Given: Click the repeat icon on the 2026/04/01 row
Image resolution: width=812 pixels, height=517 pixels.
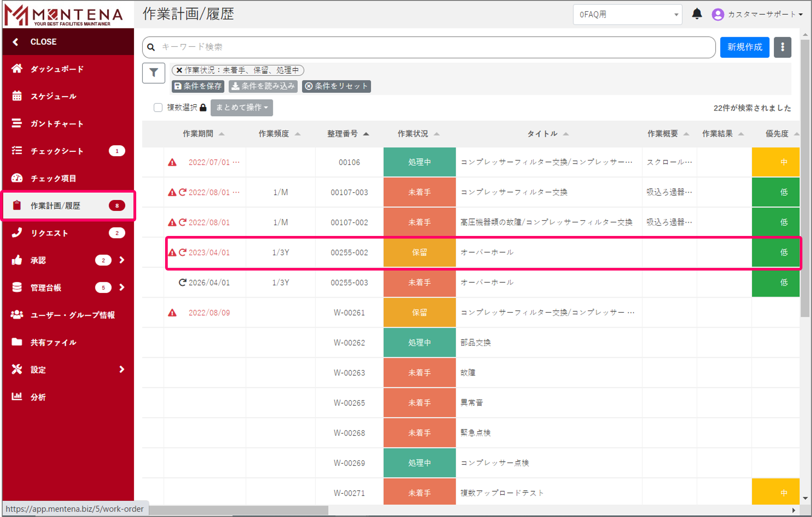Looking at the screenshot, I should click(183, 282).
